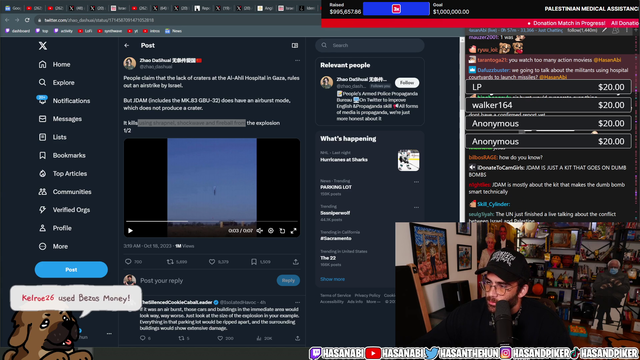Open the post's three-dot options menu

tap(297, 60)
